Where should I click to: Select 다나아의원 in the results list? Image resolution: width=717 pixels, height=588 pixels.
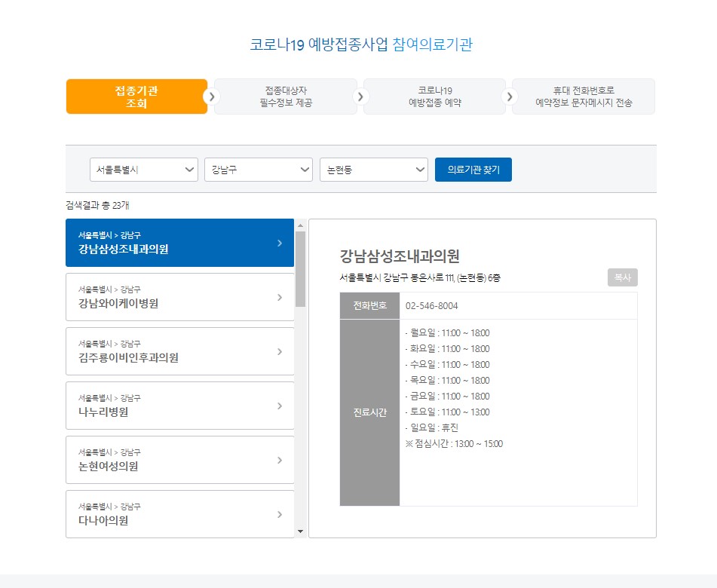179,514
